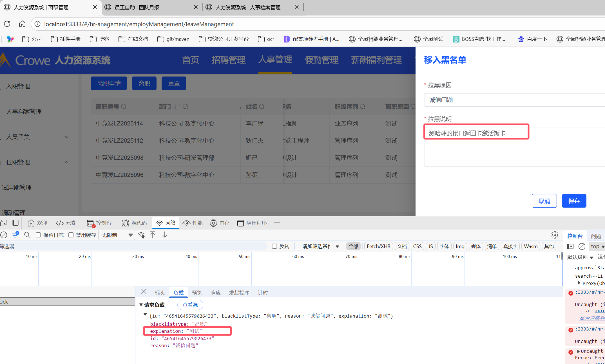Click the browser page refresh icon
This screenshot has width=605, height=364.
(7, 24)
